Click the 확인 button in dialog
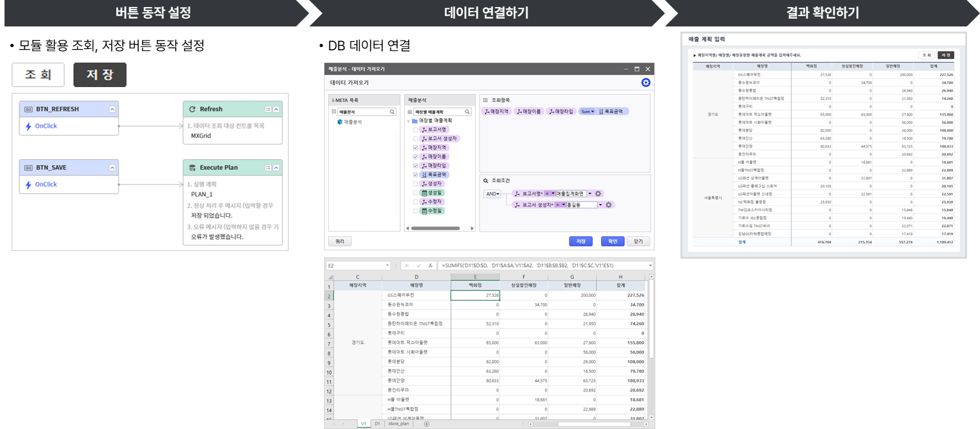 [x=612, y=241]
